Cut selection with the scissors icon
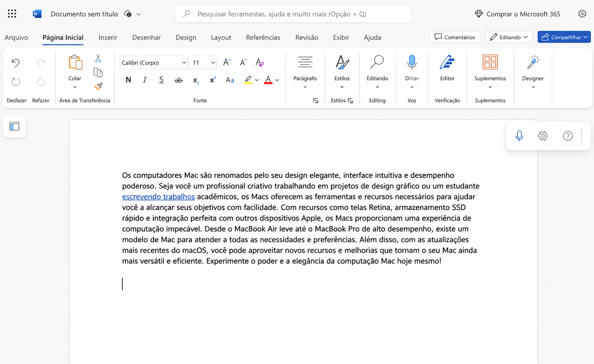The height and width of the screenshot is (364, 594). [x=98, y=58]
